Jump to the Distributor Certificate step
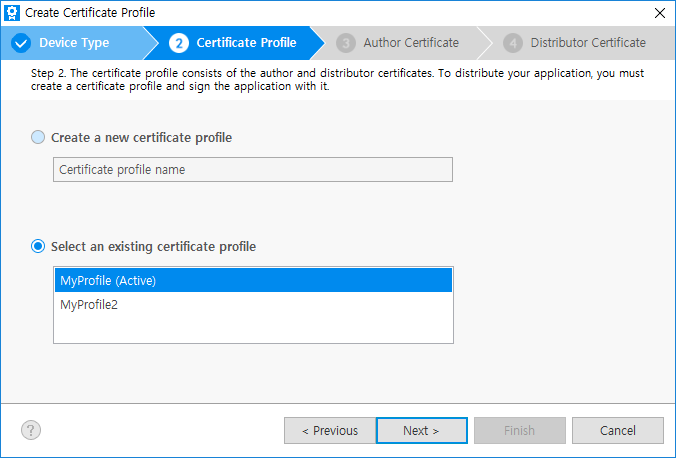The height and width of the screenshot is (458, 676). point(588,43)
